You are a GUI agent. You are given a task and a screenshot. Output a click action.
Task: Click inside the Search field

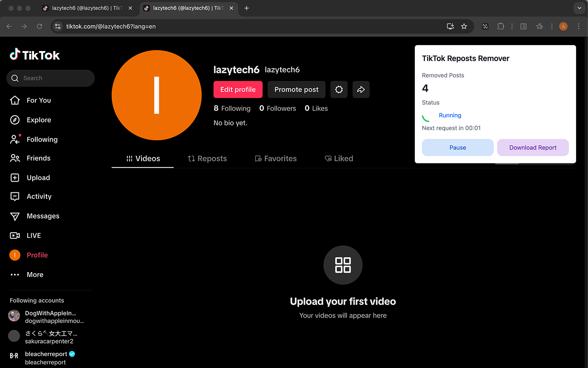(x=51, y=78)
